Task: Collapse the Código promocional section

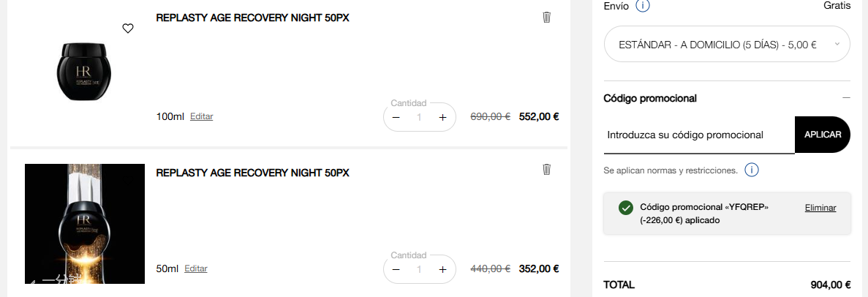Action: (846, 98)
